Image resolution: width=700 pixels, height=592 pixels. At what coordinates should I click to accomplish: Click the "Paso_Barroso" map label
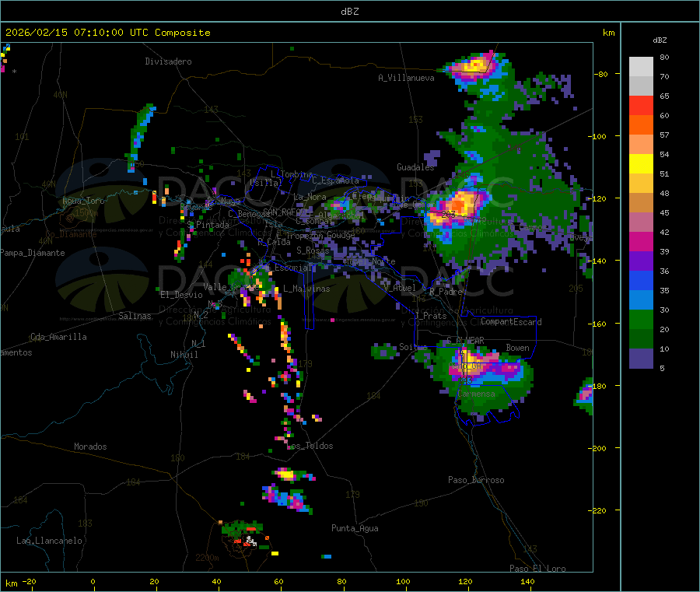pyautogui.click(x=476, y=480)
